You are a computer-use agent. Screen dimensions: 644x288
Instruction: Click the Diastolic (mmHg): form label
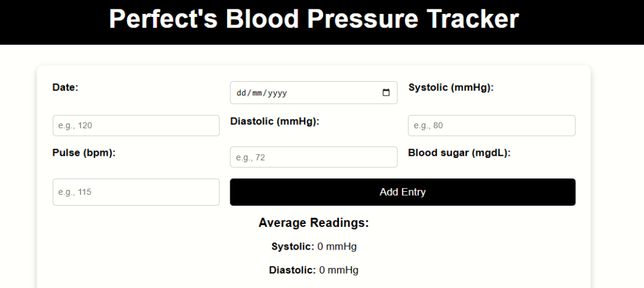coord(275,121)
